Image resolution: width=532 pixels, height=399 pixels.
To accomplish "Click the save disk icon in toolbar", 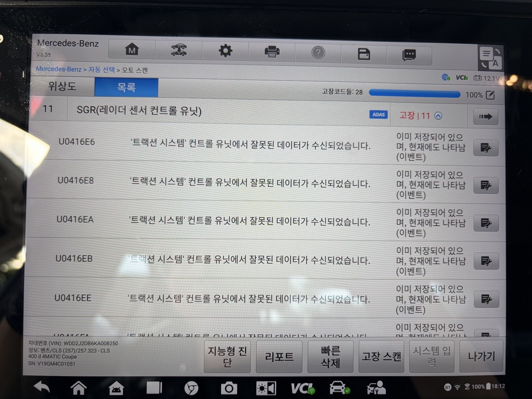I will coord(364,54).
